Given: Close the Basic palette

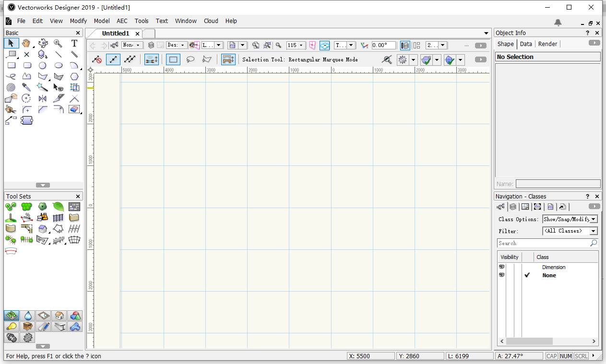Looking at the screenshot, I should (78, 33).
